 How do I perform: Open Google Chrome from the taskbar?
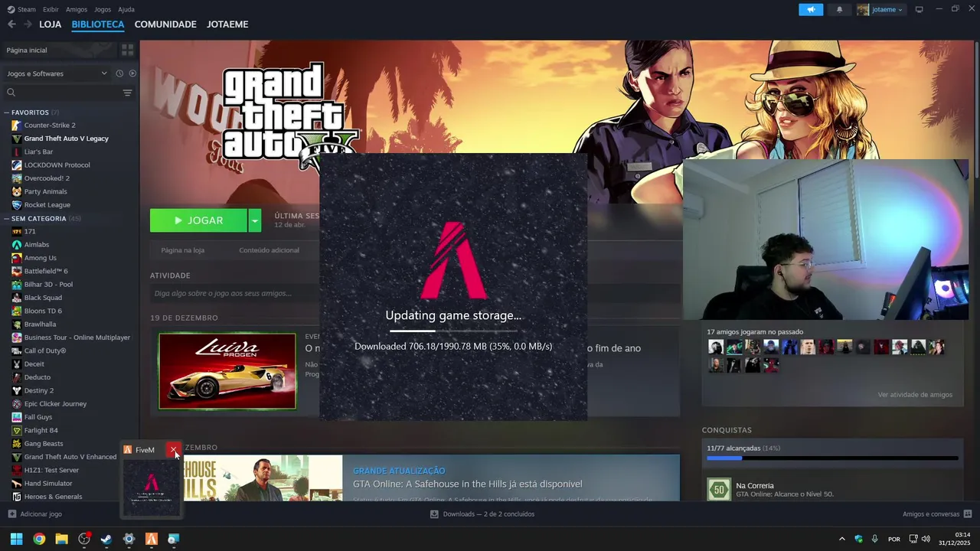click(x=39, y=539)
